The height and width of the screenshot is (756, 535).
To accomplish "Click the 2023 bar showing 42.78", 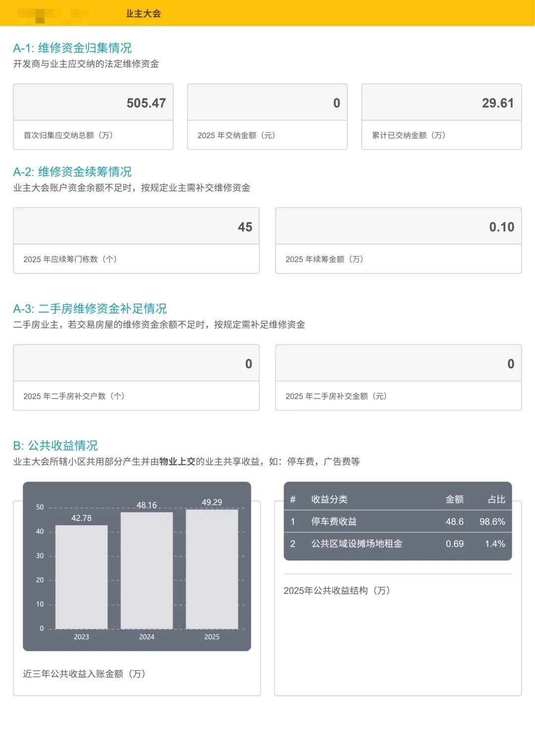I will click(x=81, y=577).
